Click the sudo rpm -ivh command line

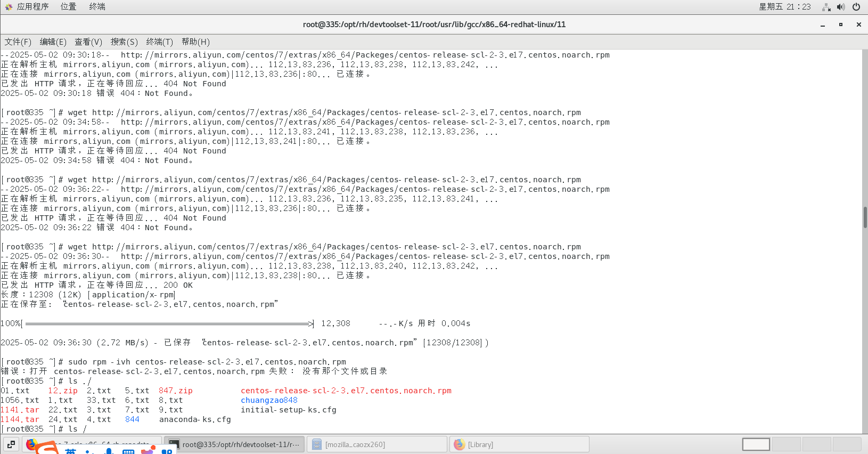(207, 362)
